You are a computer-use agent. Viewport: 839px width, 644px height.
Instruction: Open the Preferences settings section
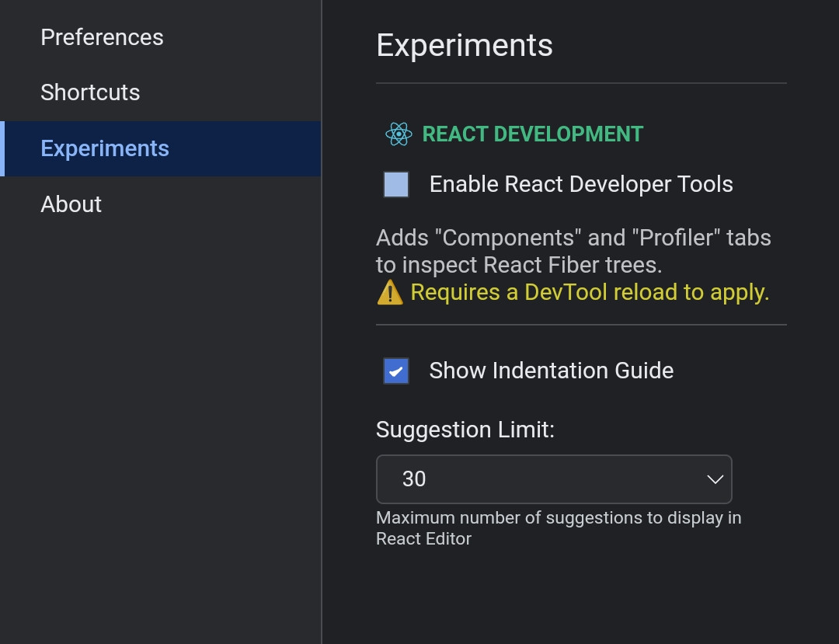tap(102, 37)
